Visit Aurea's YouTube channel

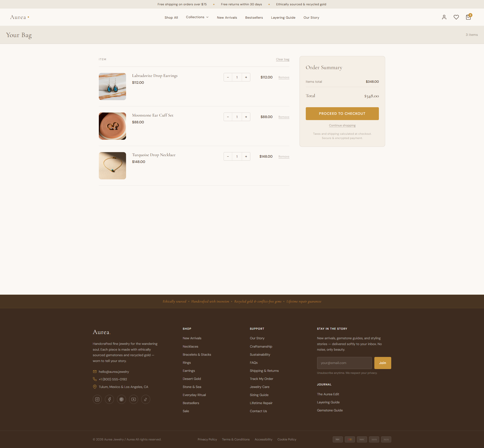[x=134, y=399]
